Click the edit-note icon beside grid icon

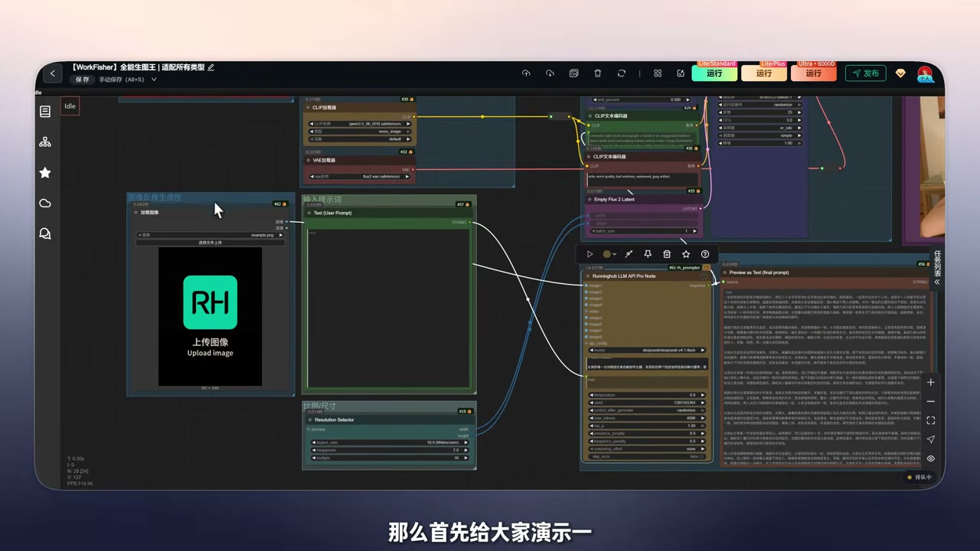681,73
